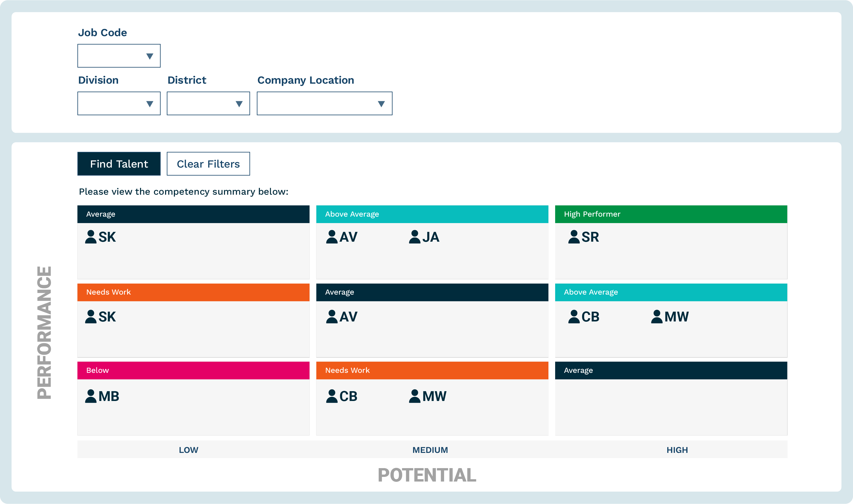The height and width of the screenshot is (504, 853).
Task: Select the green High Performer header
Action: pyautogui.click(x=671, y=214)
